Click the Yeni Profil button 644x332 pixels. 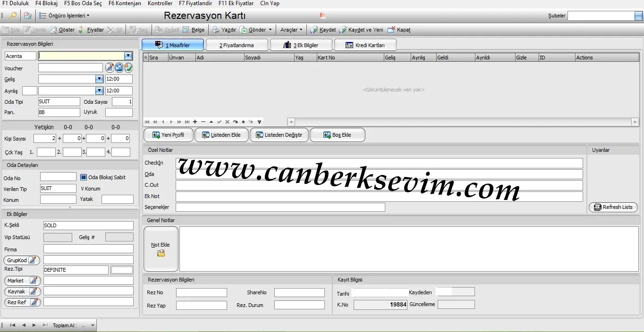tap(169, 135)
